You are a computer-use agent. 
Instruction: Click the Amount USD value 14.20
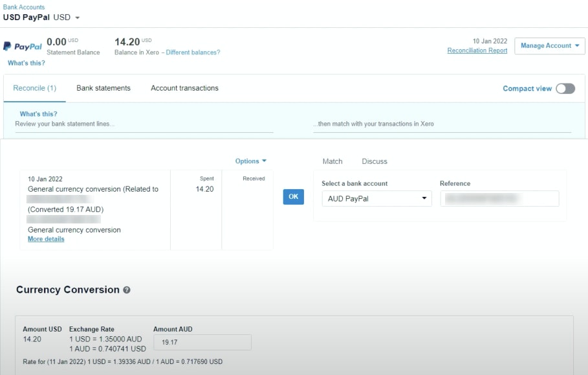[32, 339]
